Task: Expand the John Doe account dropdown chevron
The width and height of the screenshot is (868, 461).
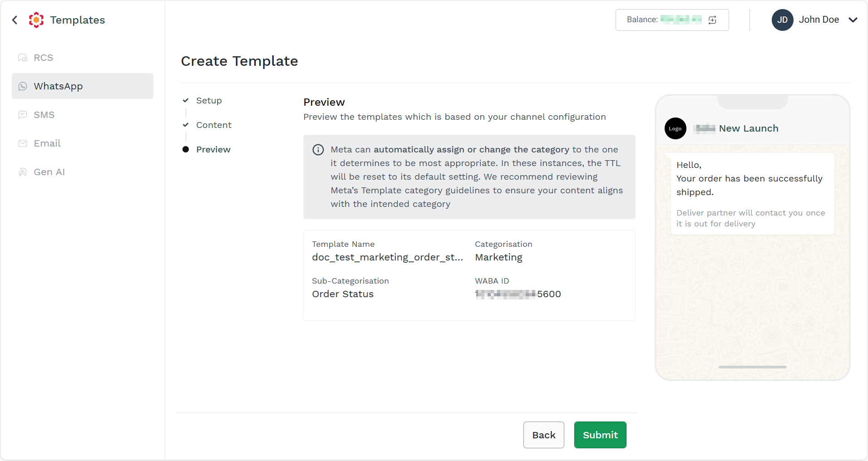Action: coord(853,20)
